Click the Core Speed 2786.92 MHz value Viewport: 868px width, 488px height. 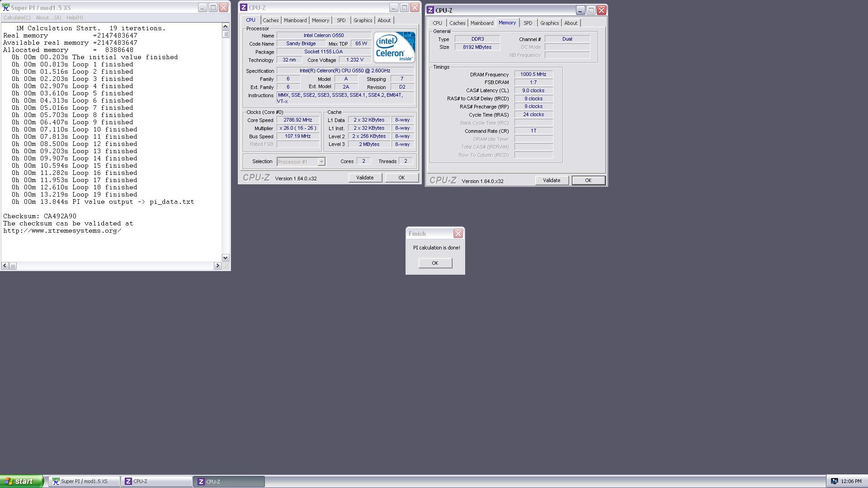[x=298, y=120]
